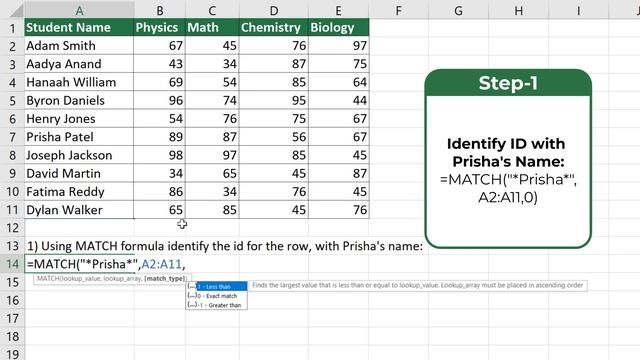Image resolution: width=640 pixels, height=360 pixels.
Task: Click the 'Physics' header cell
Action: [x=160, y=27]
